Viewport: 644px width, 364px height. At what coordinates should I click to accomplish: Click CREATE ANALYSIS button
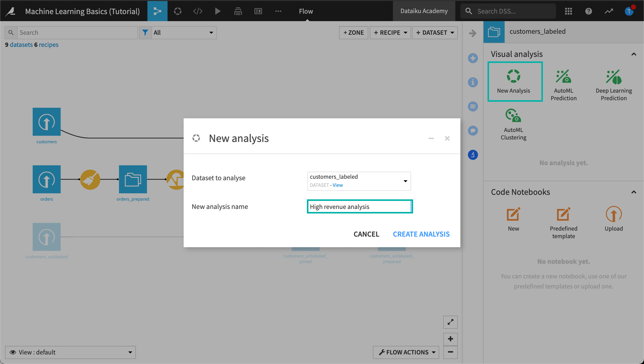pos(421,234)
